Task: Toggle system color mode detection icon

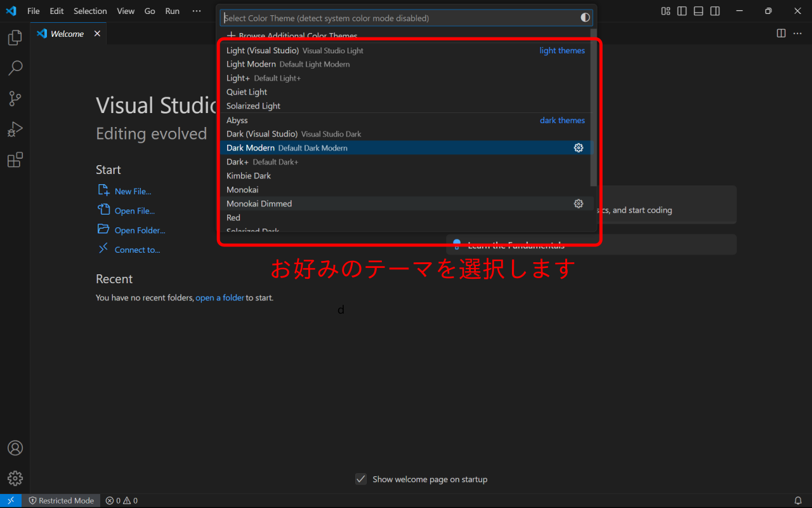Action: click(585, 18)
